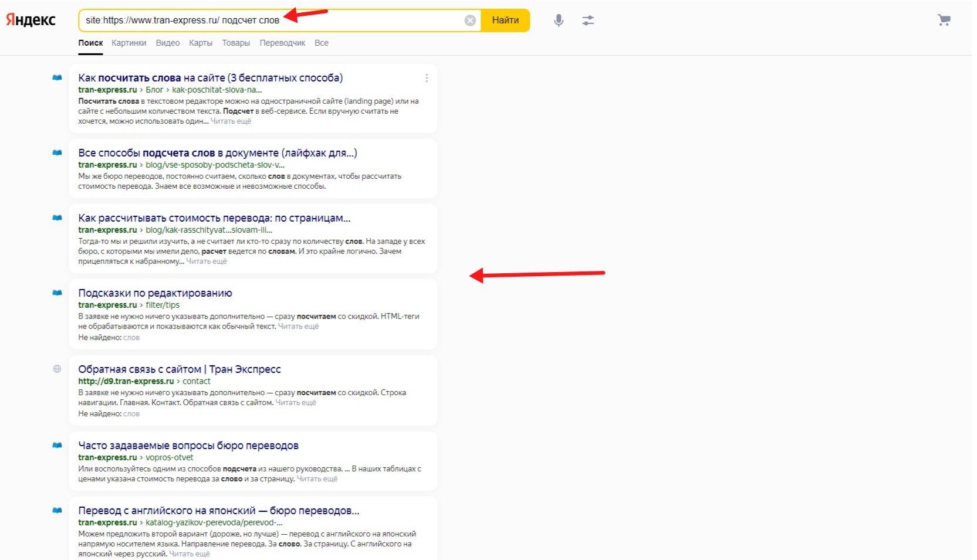The height and width of the screenshot is (560, 977).
Task: Open search filter settings sliders icon
Action: tap(588, 21)
